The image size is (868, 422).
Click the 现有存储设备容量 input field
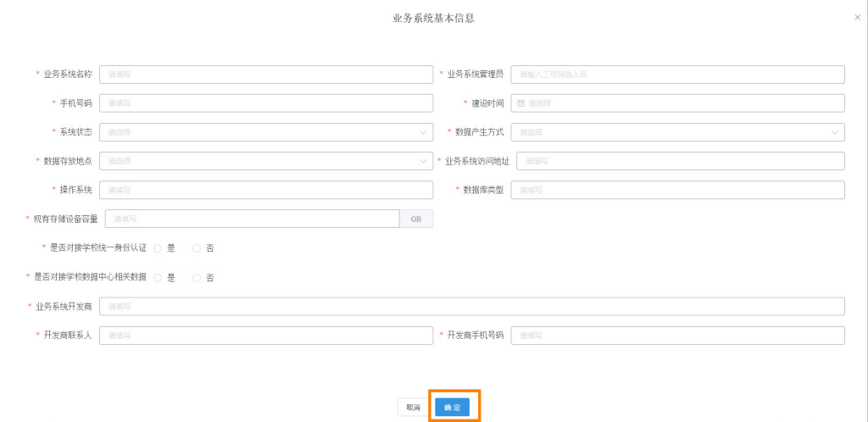252,219
